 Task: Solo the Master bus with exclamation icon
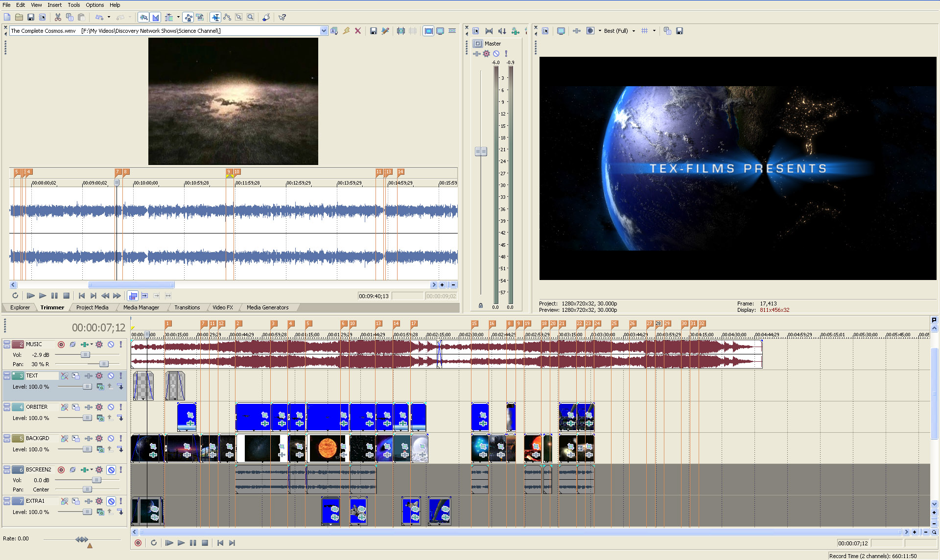click(x=506, y=53)
